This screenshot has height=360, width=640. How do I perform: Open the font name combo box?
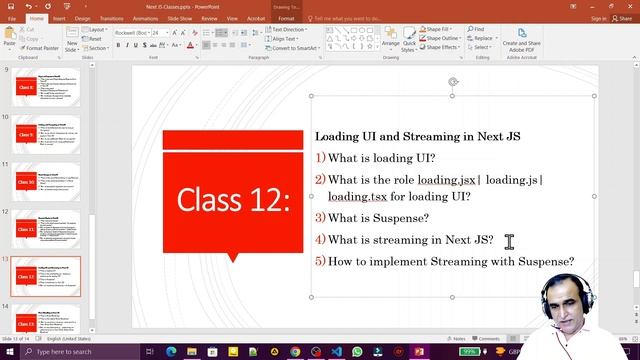click(132, 33)
